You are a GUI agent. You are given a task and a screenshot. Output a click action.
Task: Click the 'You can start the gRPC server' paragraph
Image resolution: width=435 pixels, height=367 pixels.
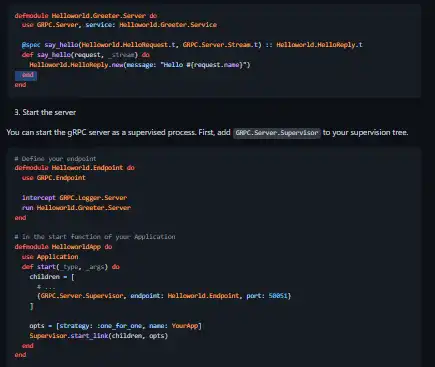coord(207,133)
